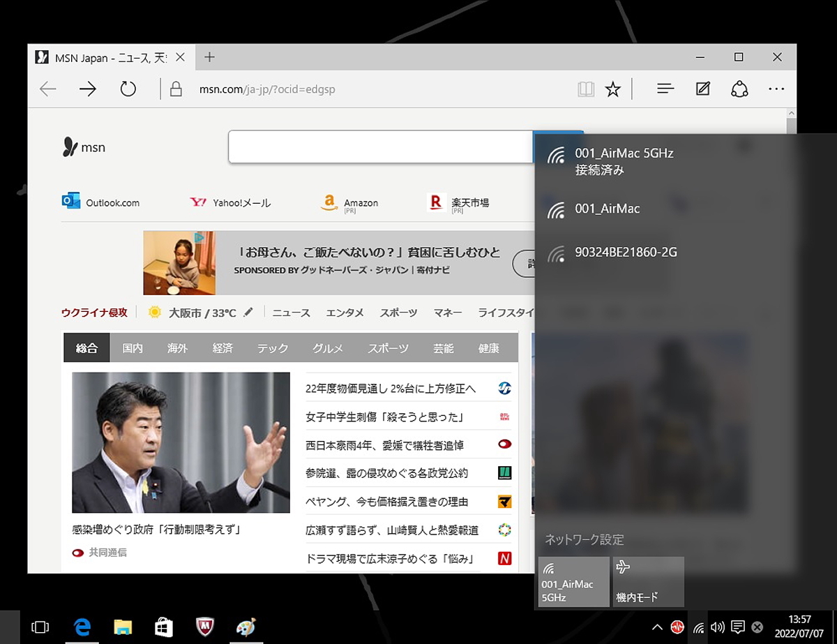This screenshot has width=837, height=644.
Task: Open File Explorer from taskbar
Action: (123, 627)
